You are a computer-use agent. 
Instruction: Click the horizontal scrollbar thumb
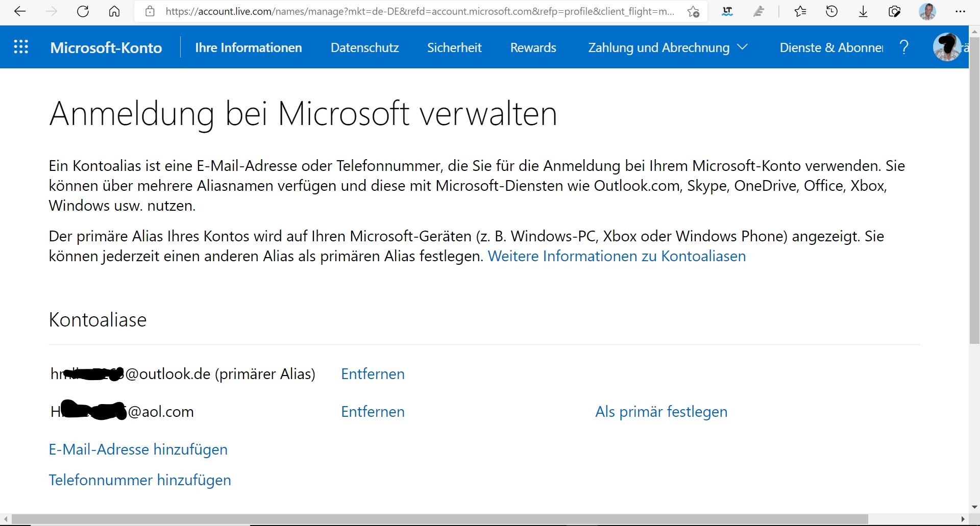tap(439, 519)
